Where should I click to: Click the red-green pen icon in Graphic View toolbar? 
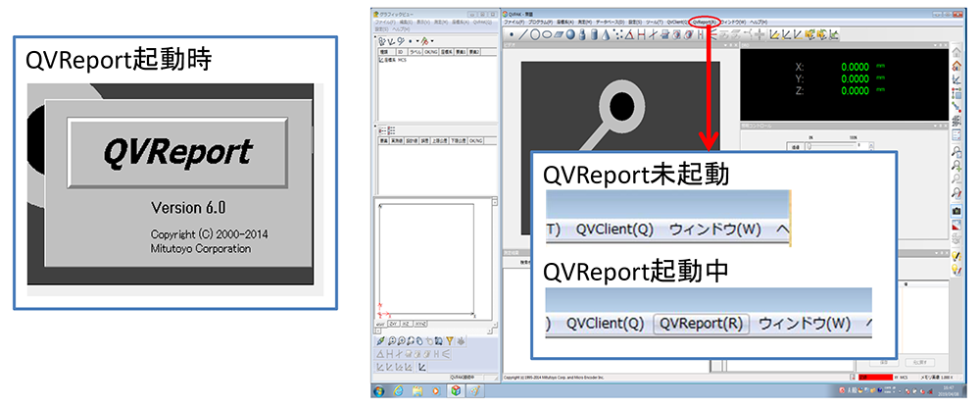(x=424, y=41)
